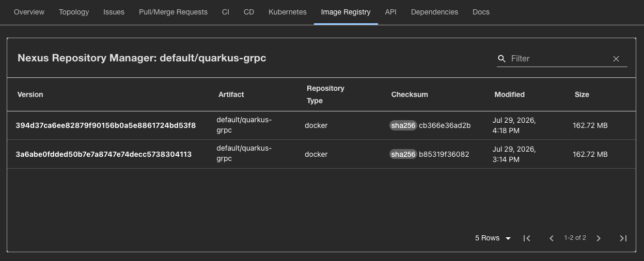Select version 394d37ca6ee82879f90156b0a5e8861724bd53f8
Viewport: 644px width, 261px height.
(106, 125)
